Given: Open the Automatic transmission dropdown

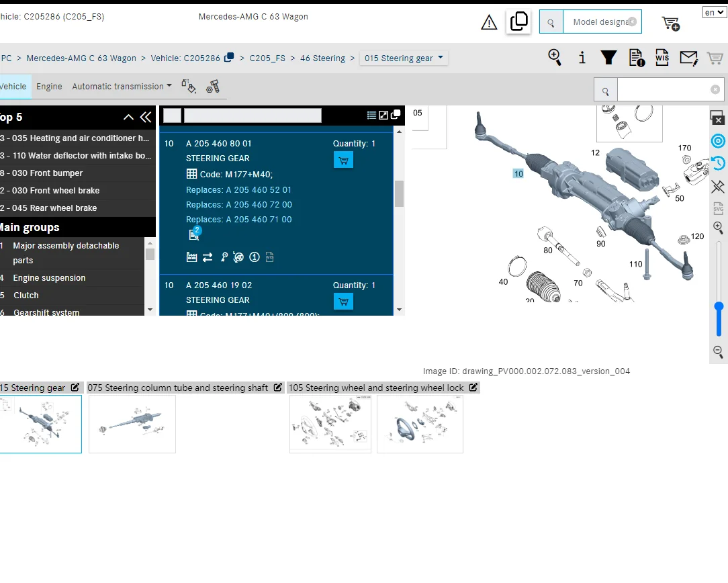Looking at the screenshot, I should coord(122,87).
